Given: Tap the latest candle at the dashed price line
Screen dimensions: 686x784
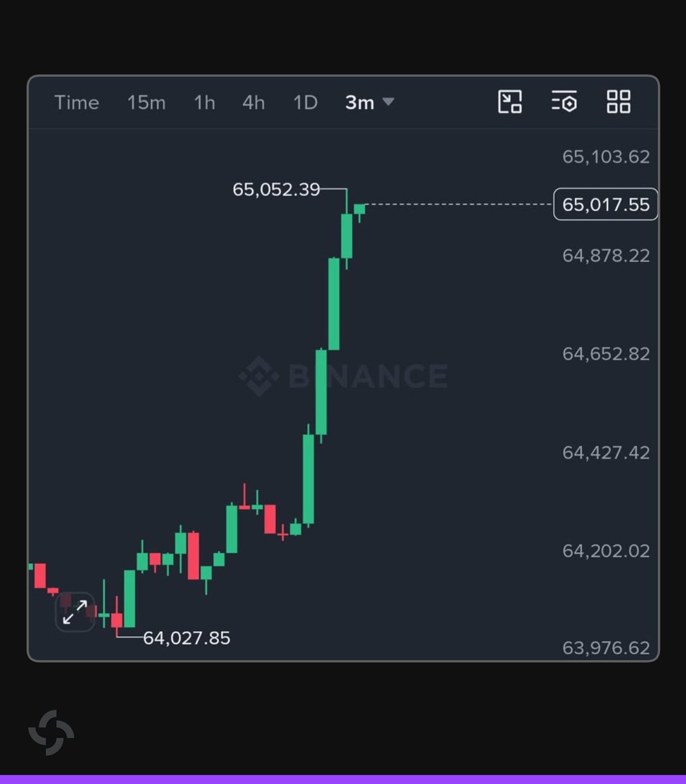Looking at the screenshot, I should click(x=359, y=209).
